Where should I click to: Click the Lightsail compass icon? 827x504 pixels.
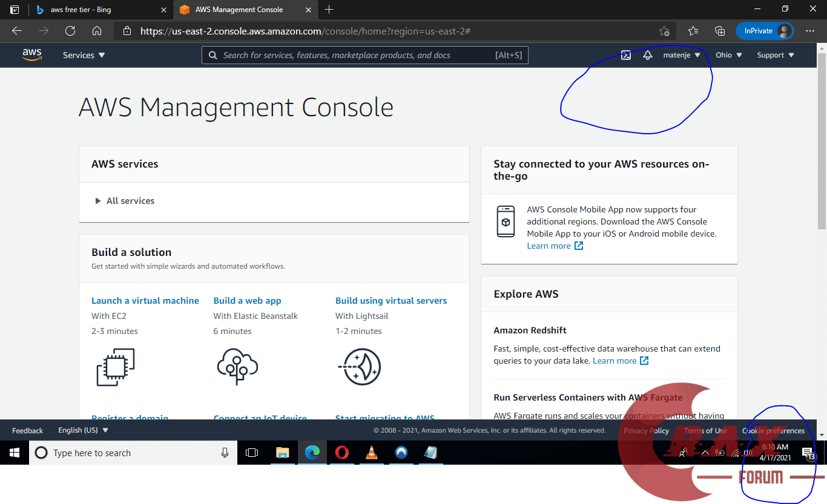click(x=361, y=367)
